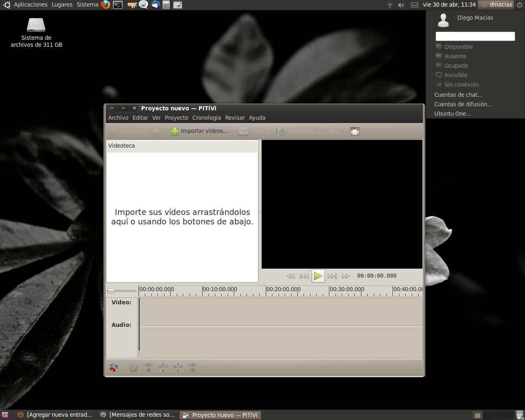Click the Importar vídeos button

200,131
